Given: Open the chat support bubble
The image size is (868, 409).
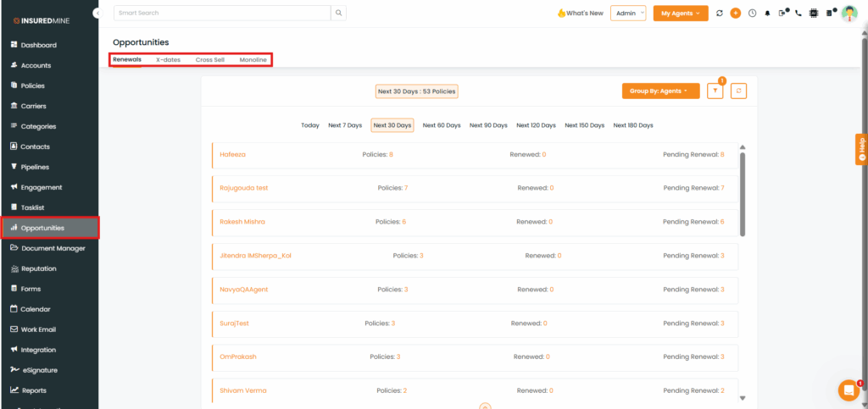Looking at the screenshot, I should (848, 390).
